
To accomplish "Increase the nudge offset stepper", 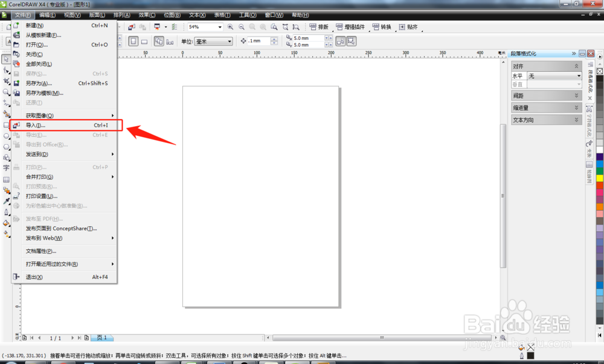I will point(274,39).
